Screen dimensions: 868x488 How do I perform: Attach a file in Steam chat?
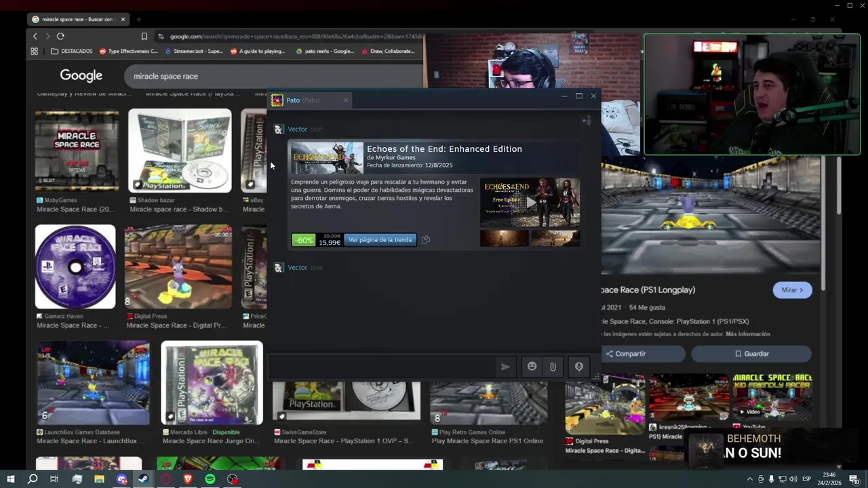coord(553,367)
